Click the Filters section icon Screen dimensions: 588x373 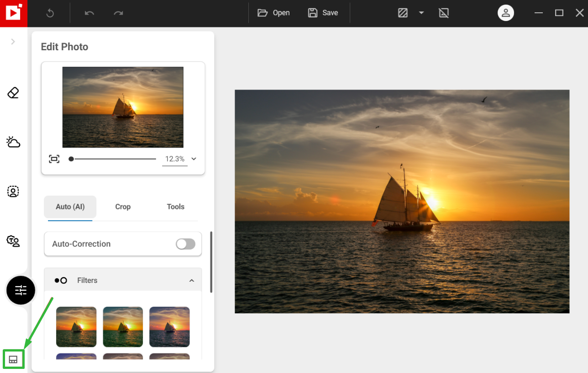point(61,281)
